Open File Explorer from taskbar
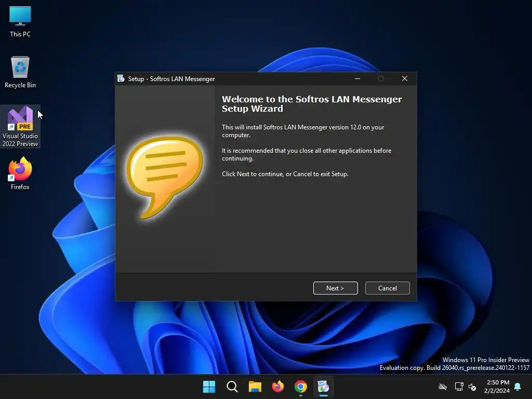 pos(255,387)
